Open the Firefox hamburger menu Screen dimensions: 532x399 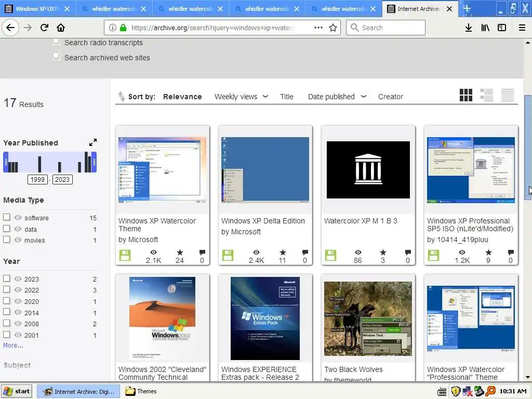tap(522, 28)
